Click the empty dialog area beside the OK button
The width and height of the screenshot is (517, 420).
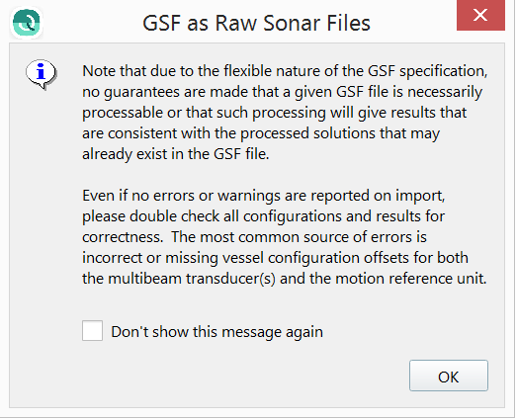coord(230,376)
